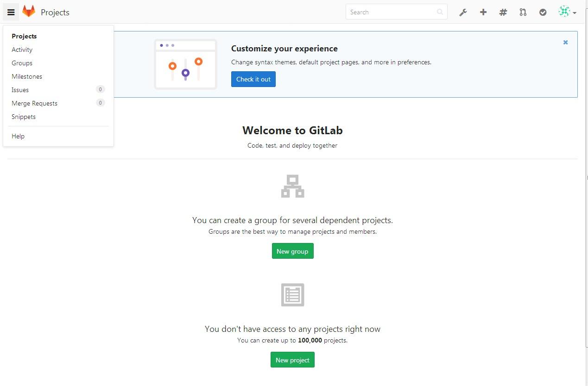Open merge requests icon in header
Viewport: 588px width, 386px height.
523,12
